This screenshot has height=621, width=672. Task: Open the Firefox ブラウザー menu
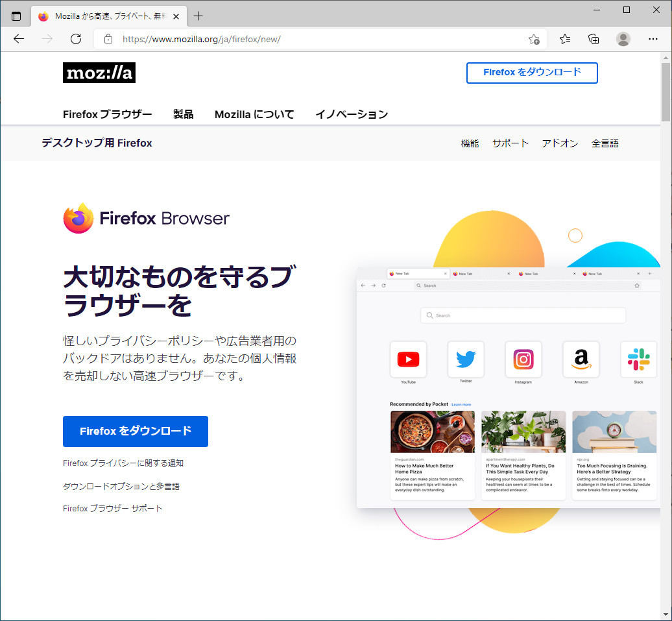[x=108, y=114]
